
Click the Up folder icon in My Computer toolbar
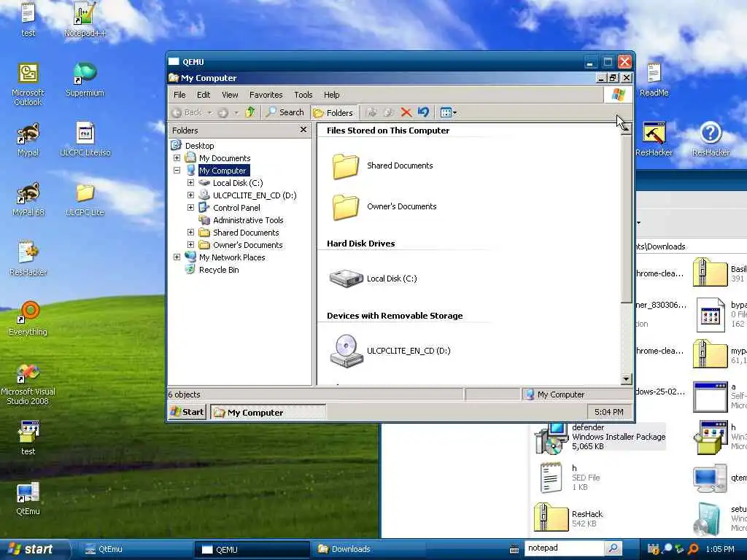click(x=249, y=112)
